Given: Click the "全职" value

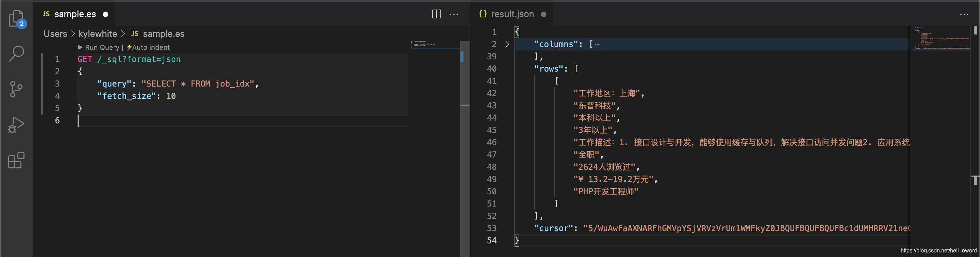Looking at the screenshot, I should tap(586, 155).
